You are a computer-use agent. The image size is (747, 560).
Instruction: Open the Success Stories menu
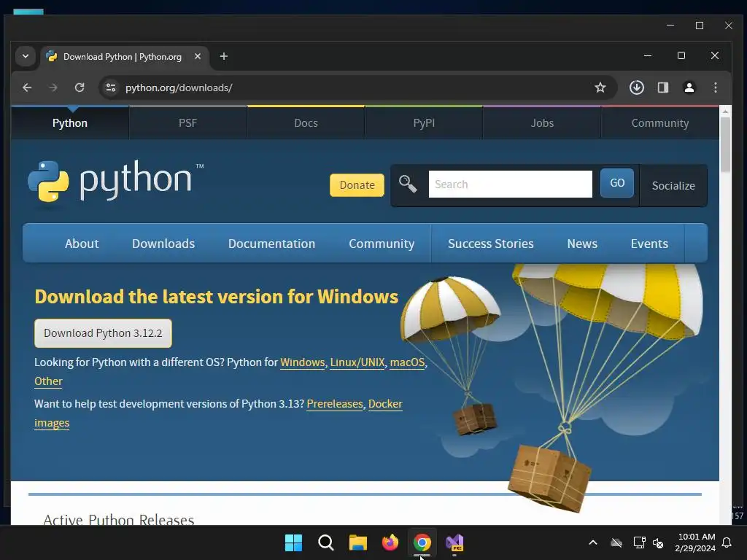click(491, 244)
